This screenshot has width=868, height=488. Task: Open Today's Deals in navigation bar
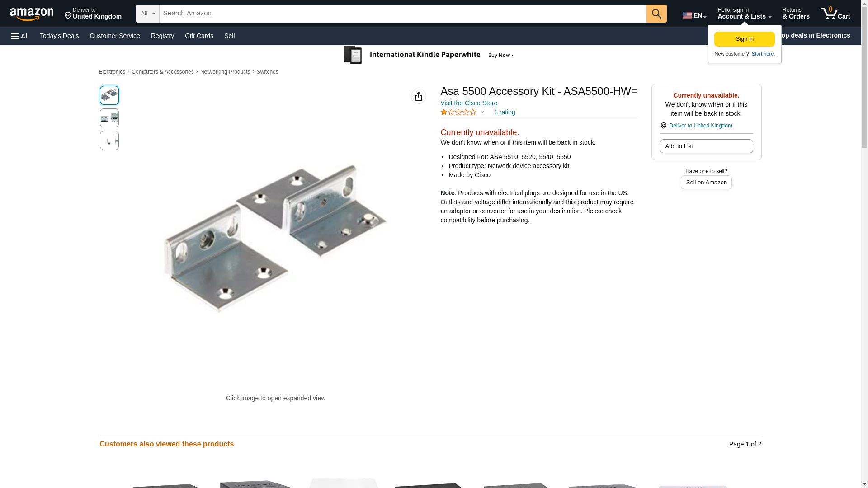pos(59,36)
